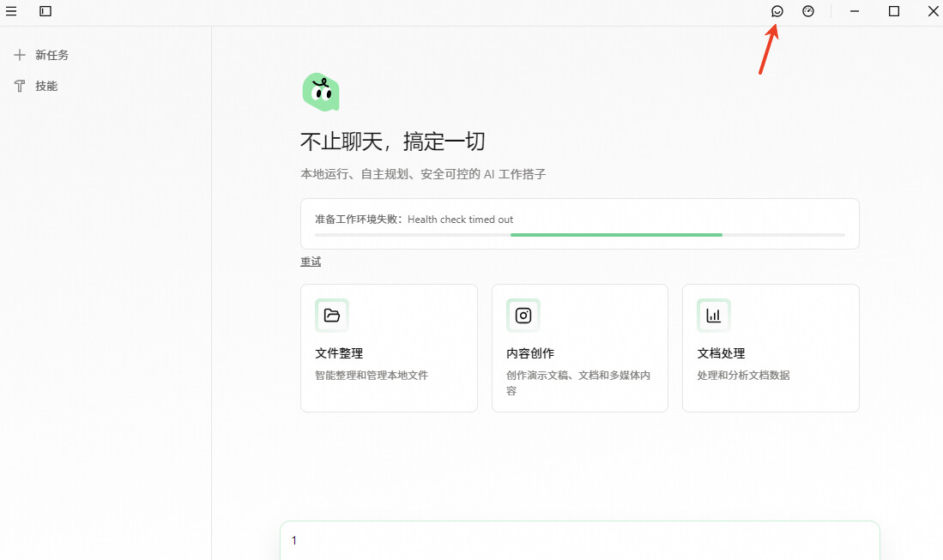Viewport: 943px width, 560px height.
Task: Click the 重试 retry link
Action: tap(311, 262)
